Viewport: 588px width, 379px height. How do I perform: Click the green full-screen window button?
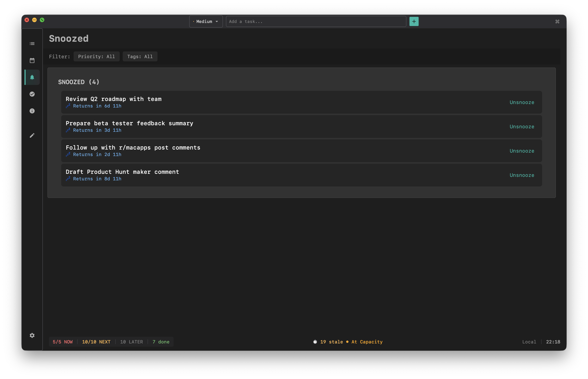42,20
